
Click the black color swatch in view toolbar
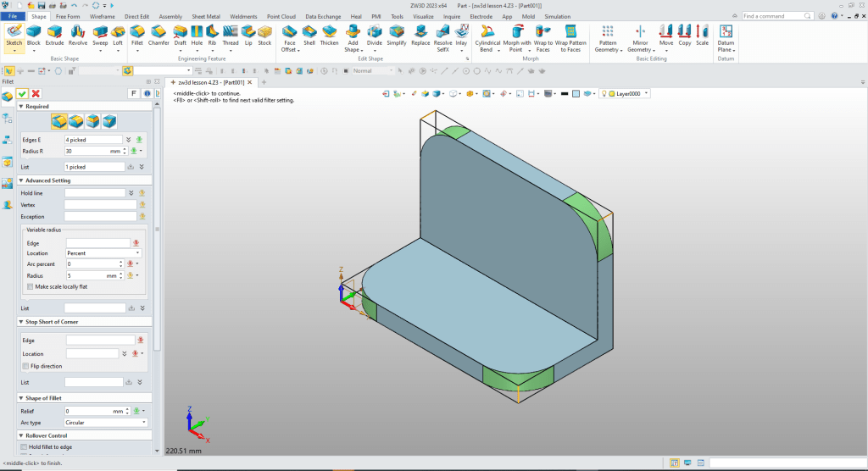pyautogui.click(x=564, y=93)
